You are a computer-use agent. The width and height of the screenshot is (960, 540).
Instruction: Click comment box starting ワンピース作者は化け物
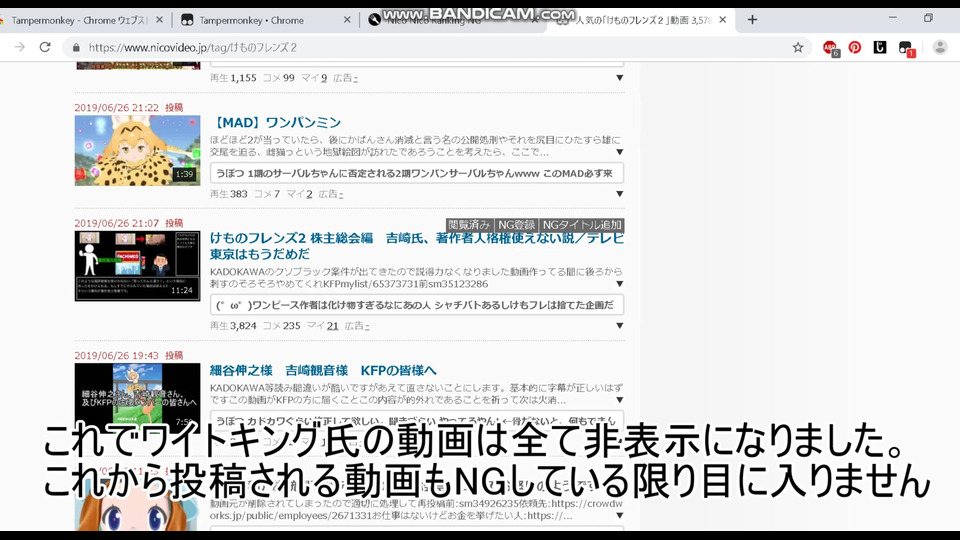point(417,305)
